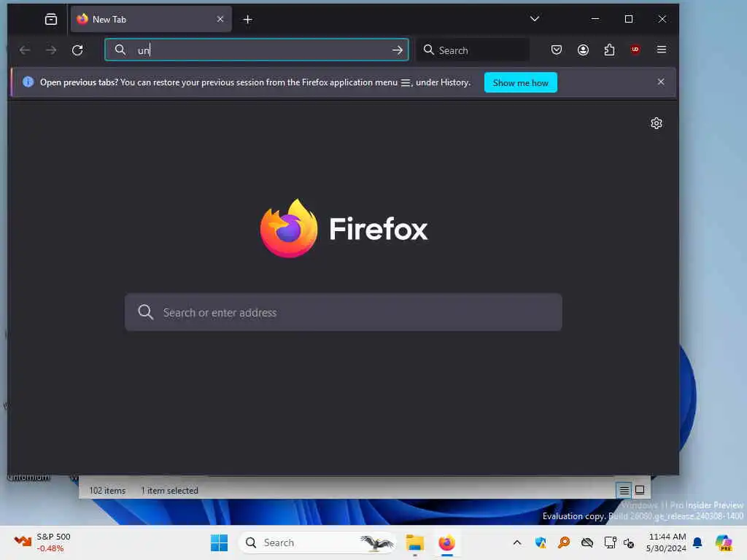
Task: Switch File Explorer to large icons view
Action: pos(640,490)
